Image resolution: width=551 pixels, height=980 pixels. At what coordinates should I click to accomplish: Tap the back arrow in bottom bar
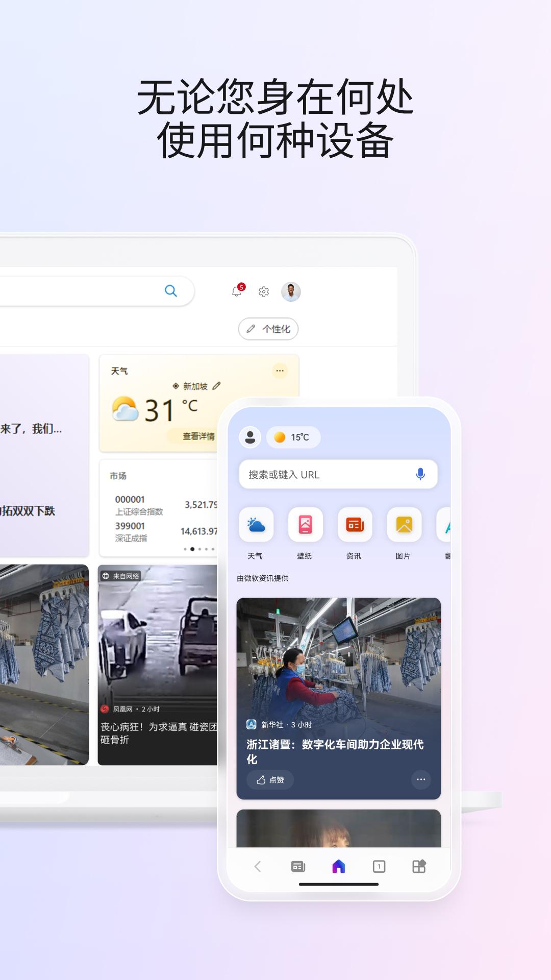258,866
